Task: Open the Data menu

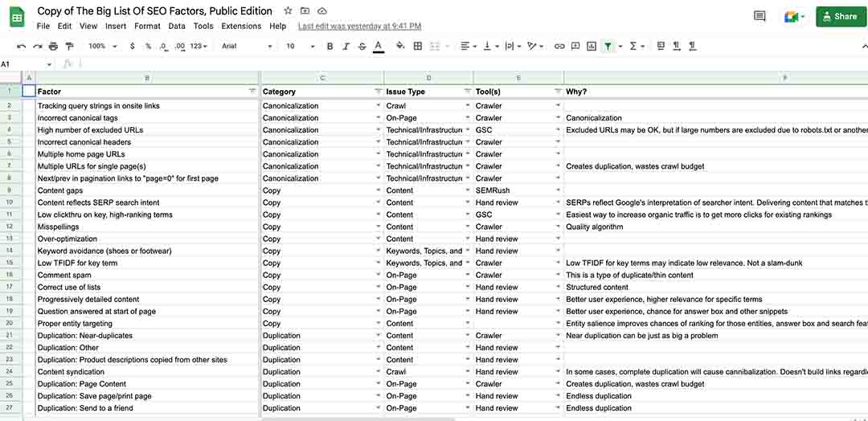Action: pyautogui.click(x=177, y=26)
